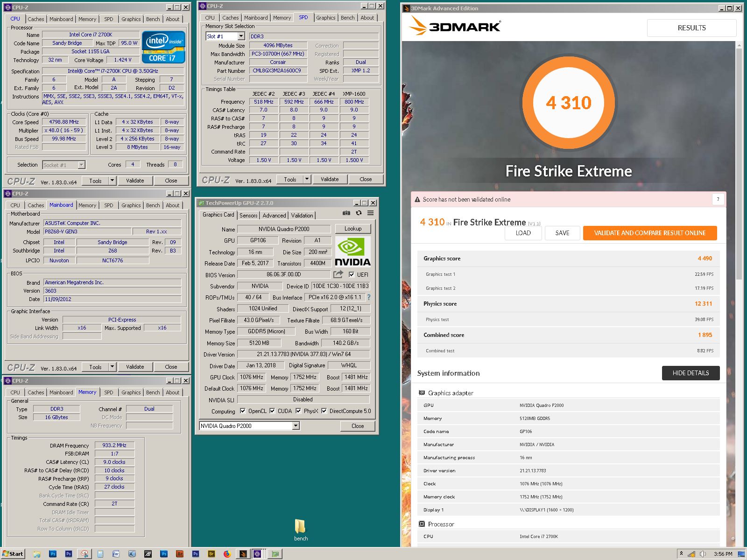Click the NVIDIA logo in GPU-Z
Viewport: 747px width, 560px height.
point(353,251)
